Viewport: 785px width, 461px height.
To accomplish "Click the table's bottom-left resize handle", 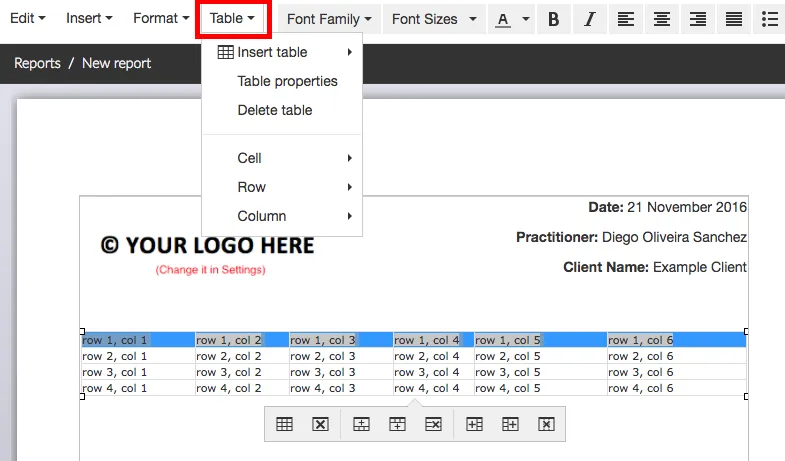I will pos(83,396).
